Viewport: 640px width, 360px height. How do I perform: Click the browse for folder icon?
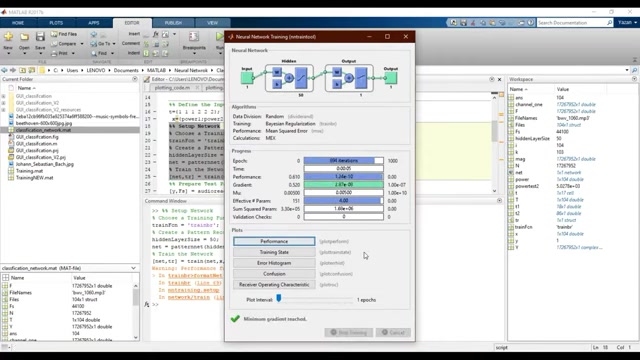(31, 70)
